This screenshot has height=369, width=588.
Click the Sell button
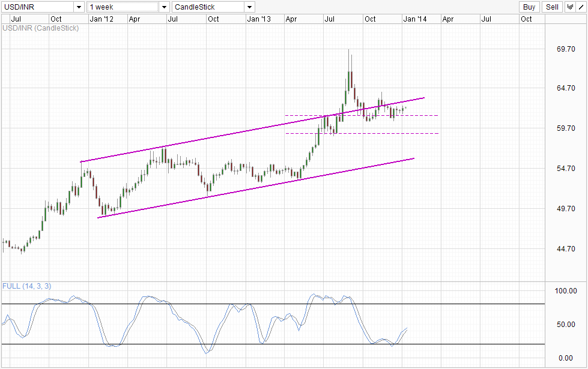[552, 7]
